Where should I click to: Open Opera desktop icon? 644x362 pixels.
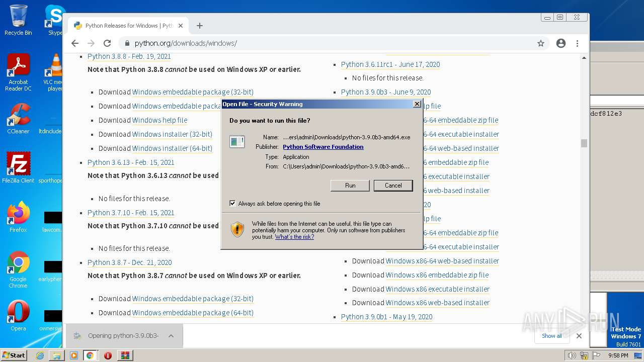18,316
